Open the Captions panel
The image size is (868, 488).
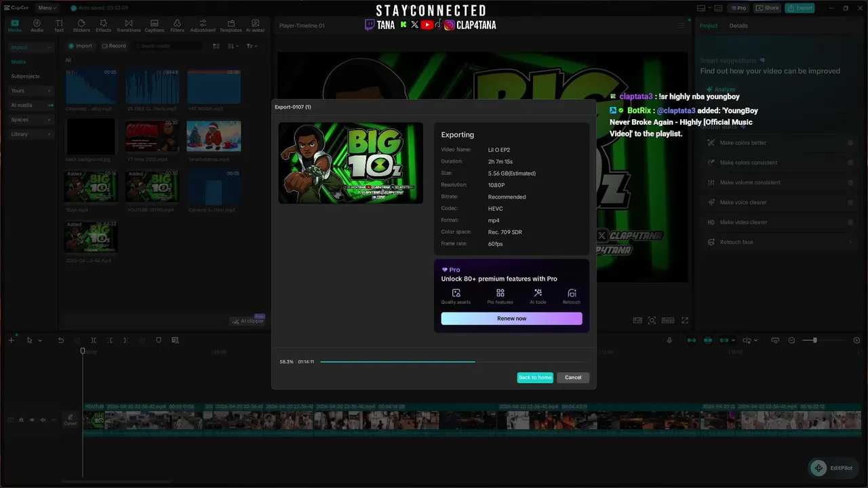tap(154, 26)
